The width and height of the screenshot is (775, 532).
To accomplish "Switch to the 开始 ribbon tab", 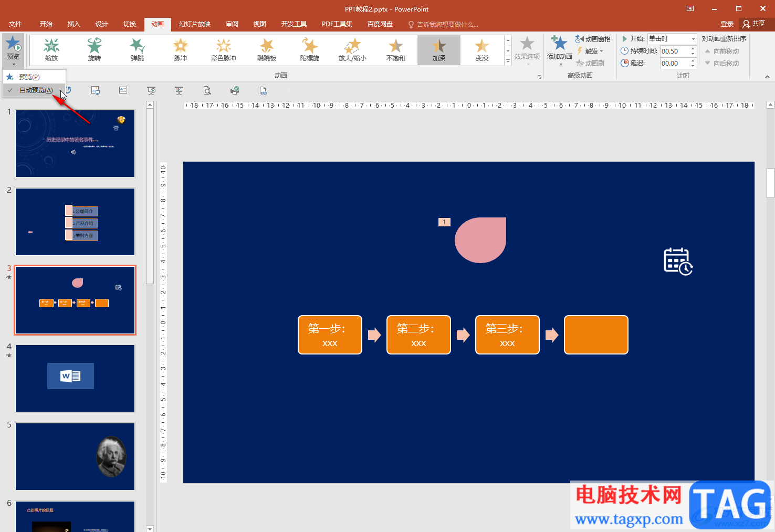I will (x=46, y=24).
